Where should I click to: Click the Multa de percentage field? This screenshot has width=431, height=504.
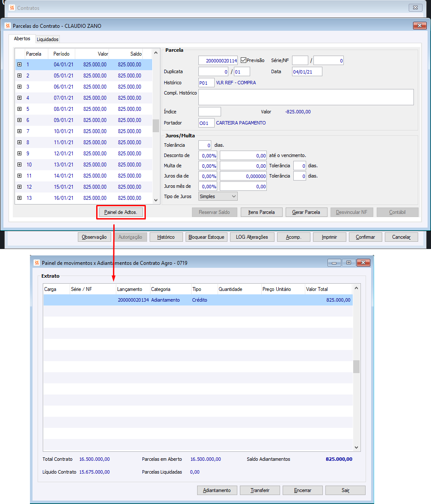pyautogui.click(x=208, y=166)
